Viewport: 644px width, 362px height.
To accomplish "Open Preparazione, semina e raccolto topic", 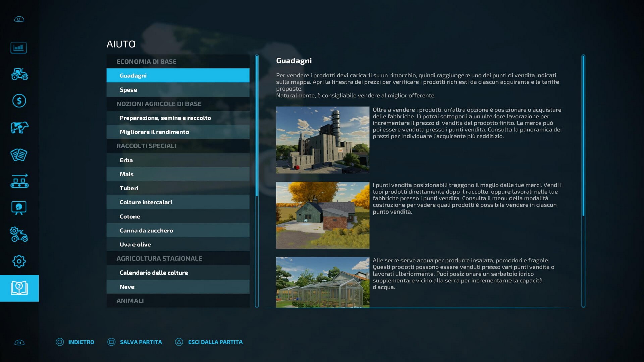I will pos(178,118).
